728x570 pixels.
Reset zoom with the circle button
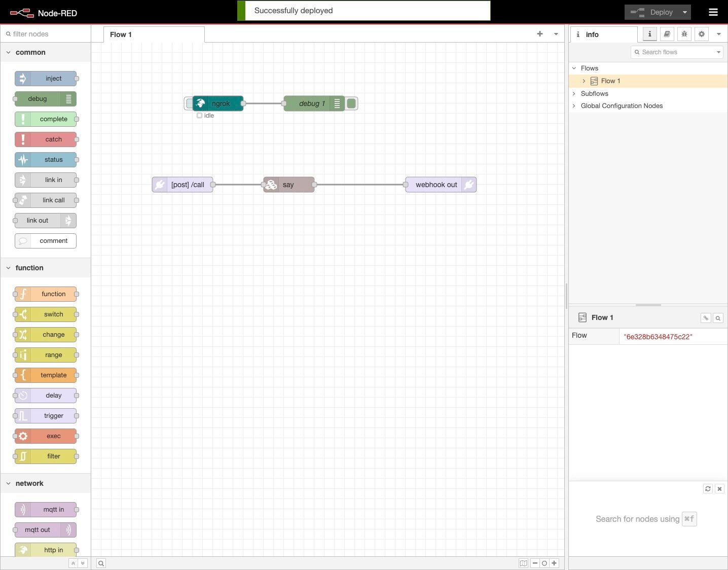coord(544,563)
